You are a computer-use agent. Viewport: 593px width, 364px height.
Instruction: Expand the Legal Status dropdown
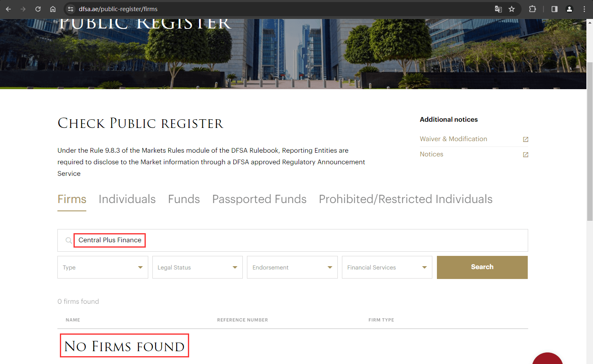coord(197,267)
